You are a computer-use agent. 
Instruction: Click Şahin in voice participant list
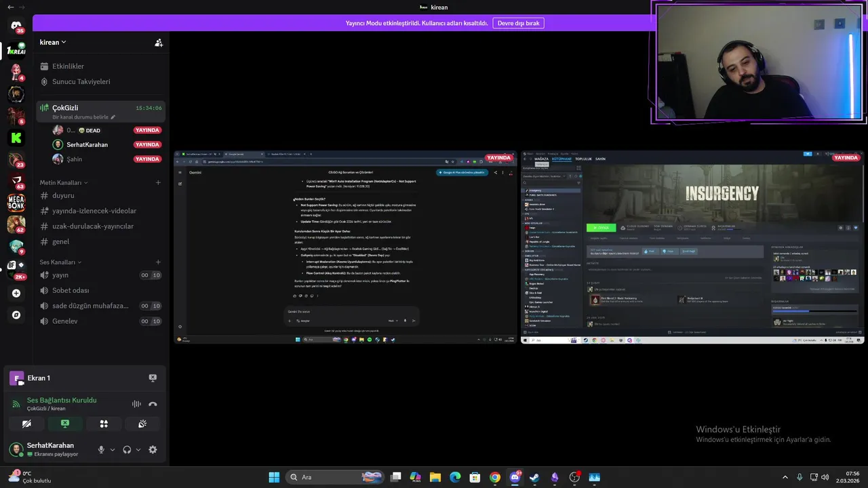point(74,159)
